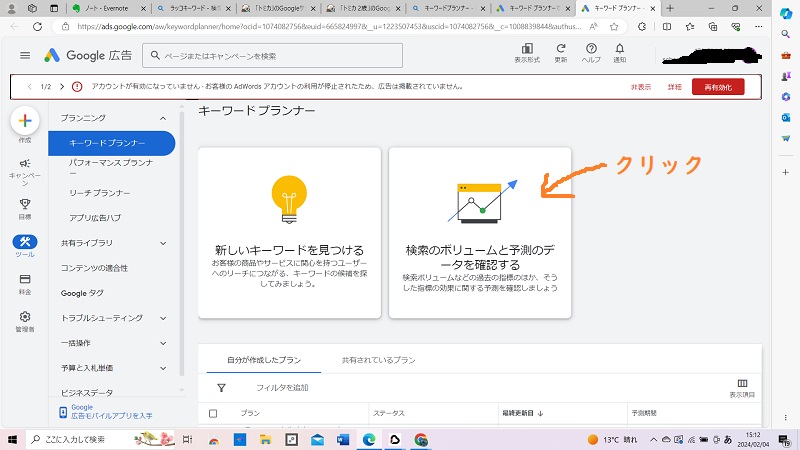Open コンテンツの適合性 menu item

[94, 268]
